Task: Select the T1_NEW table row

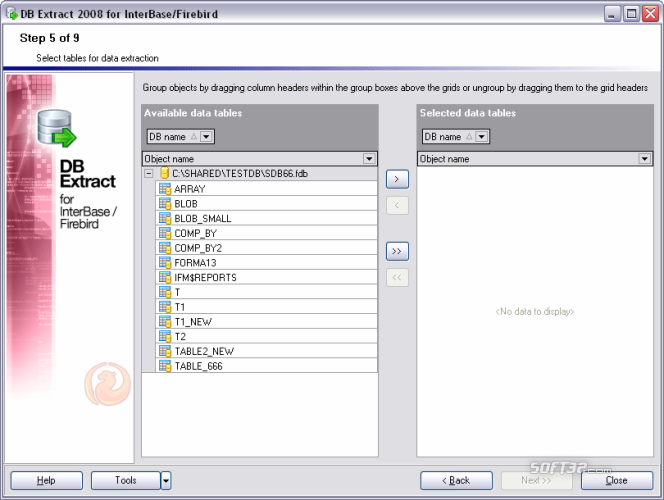Action: 266,322
